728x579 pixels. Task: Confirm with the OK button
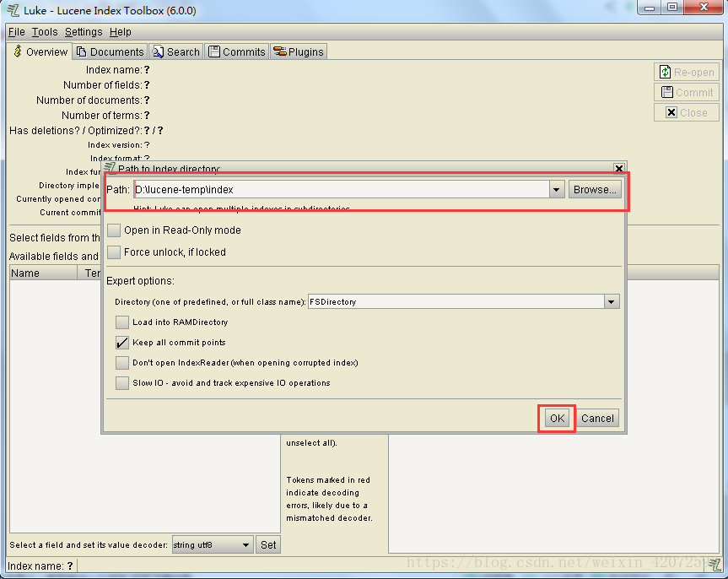pos(557,419)
